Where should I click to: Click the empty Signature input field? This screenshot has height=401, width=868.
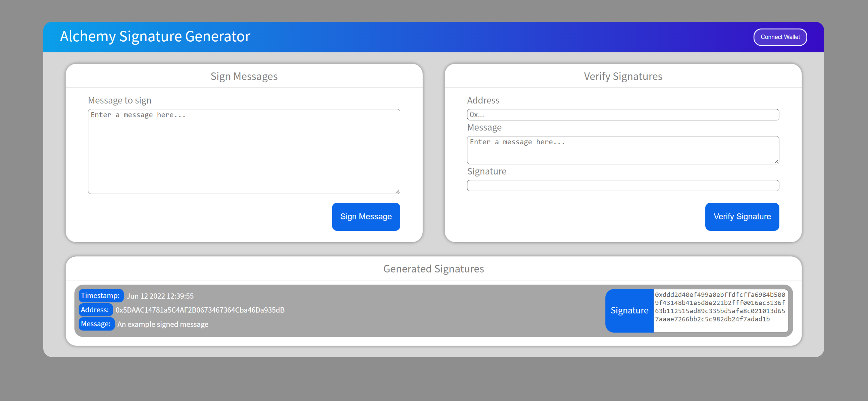[x=623, y=186]
